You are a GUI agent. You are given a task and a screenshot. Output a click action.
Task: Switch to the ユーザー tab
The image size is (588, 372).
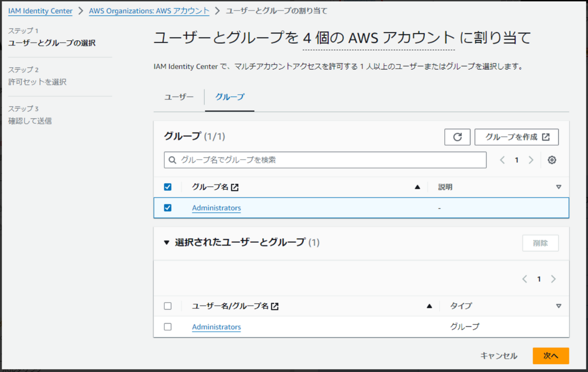[x=179, y=97]
